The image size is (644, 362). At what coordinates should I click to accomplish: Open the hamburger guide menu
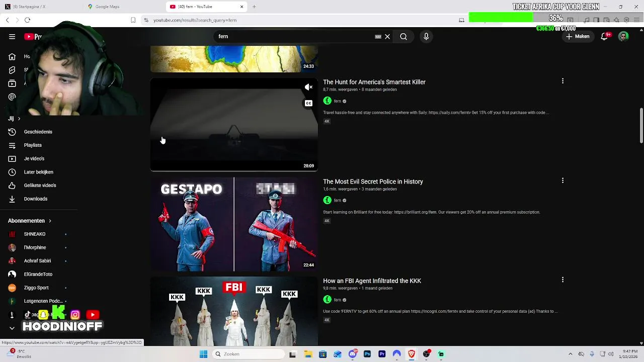pos(12,36)
